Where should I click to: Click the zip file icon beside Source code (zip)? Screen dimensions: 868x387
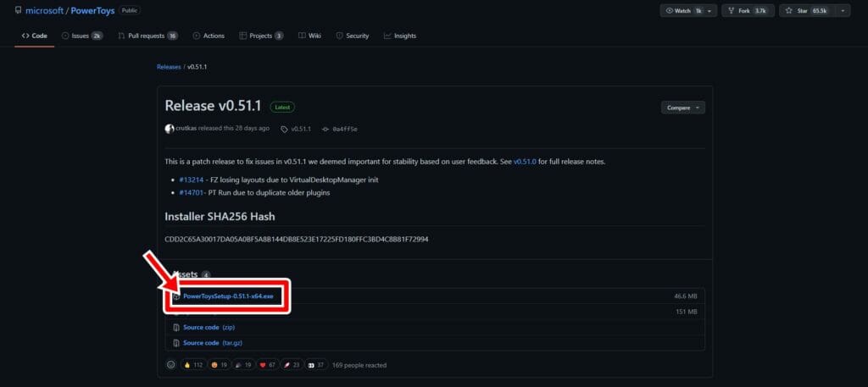click(x=176, y=327)
